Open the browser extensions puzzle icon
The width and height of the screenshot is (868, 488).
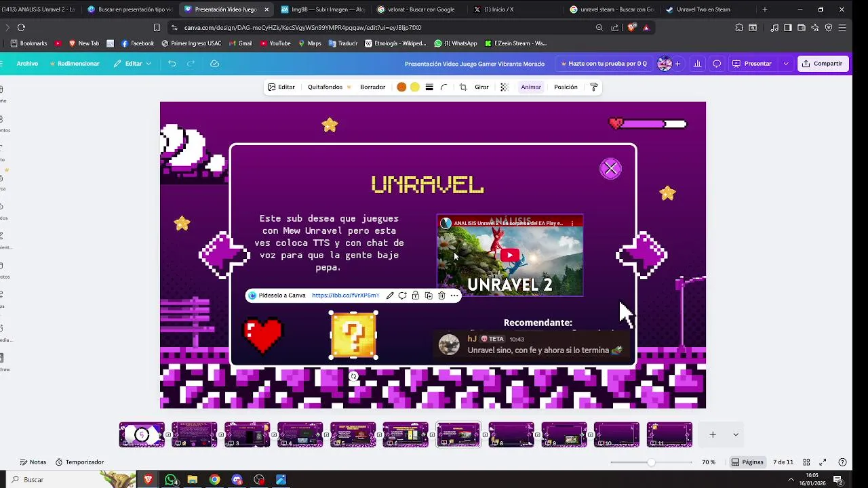click(x=739, y=28)
